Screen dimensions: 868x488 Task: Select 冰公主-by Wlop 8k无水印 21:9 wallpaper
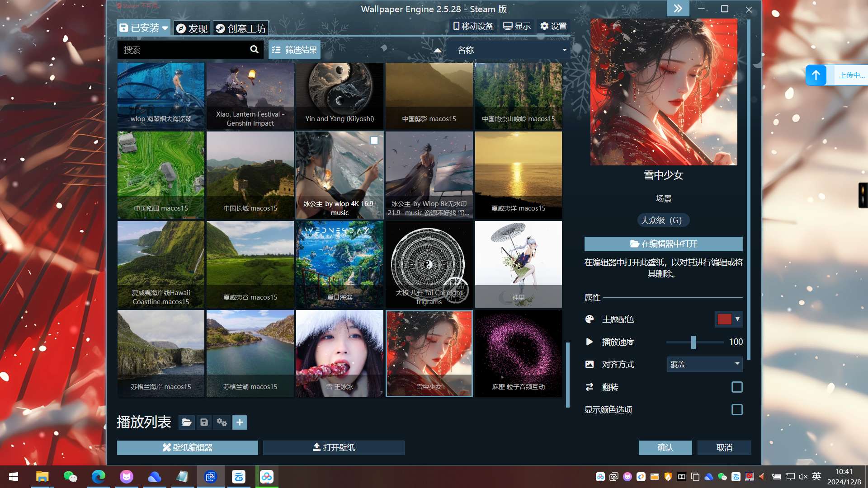[x=429, y=175]
